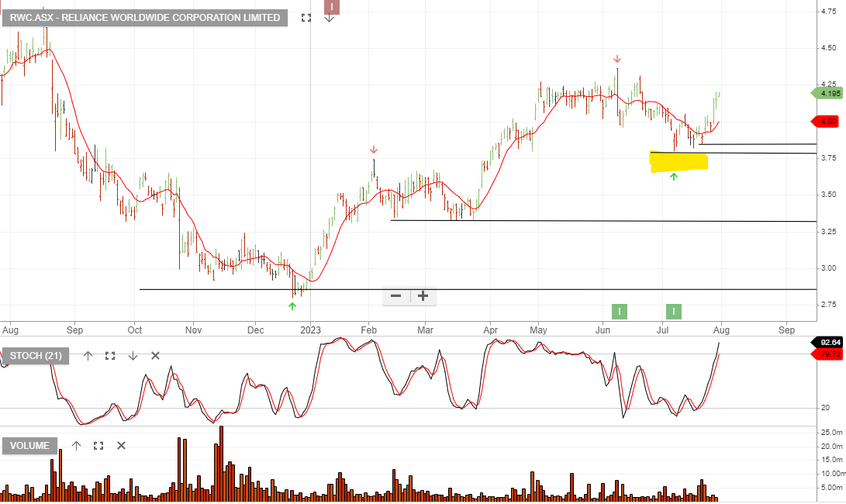Click the STOCH (21) panel label
The height and width of the screenshot is (504, 846).
coord(36,355)
